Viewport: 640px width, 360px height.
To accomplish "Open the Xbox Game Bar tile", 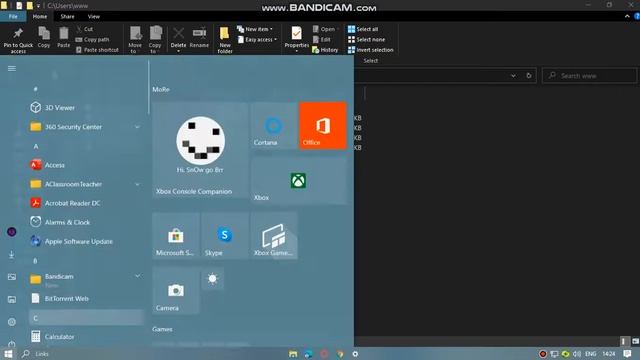I will (274, 236).
